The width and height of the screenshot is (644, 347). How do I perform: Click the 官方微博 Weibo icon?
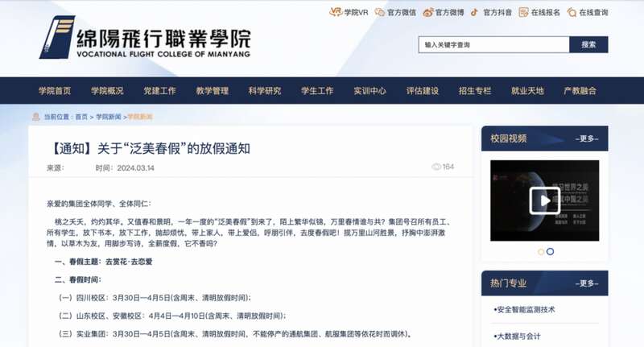click(x=428, y=12)
